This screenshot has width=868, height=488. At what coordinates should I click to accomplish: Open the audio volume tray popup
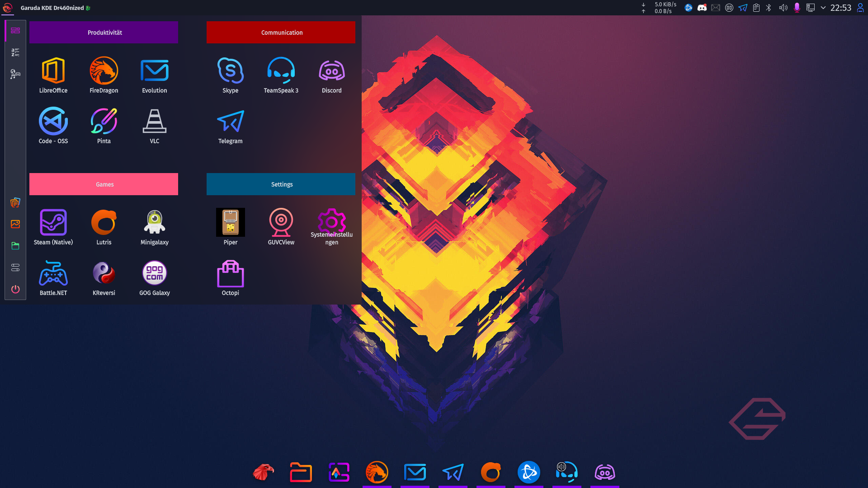tap(783, 8)
